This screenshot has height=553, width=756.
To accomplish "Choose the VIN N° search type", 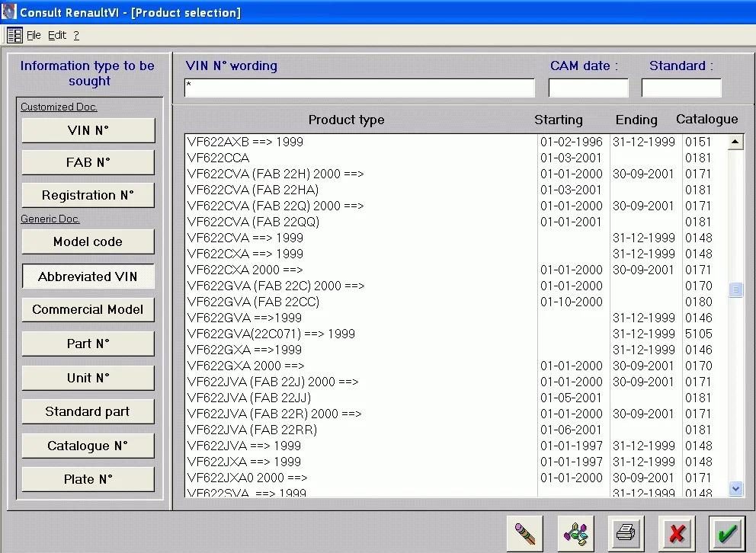I will (x=88, y=130).
